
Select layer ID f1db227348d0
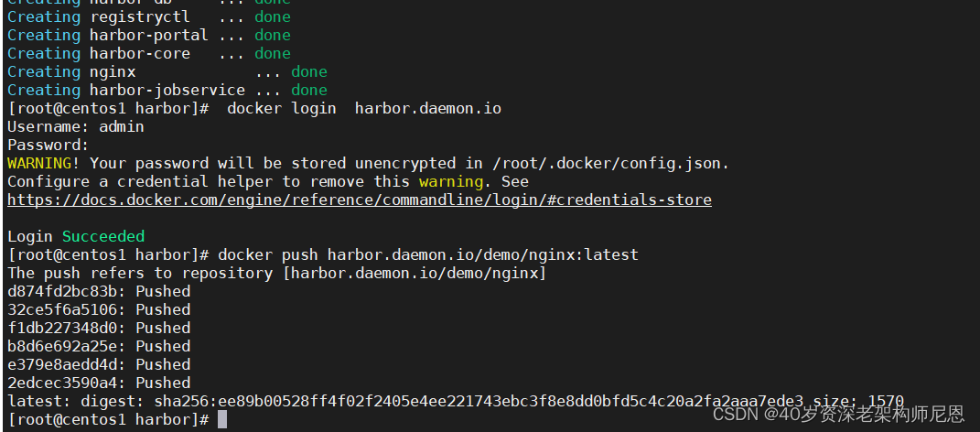tap(62, 328)
